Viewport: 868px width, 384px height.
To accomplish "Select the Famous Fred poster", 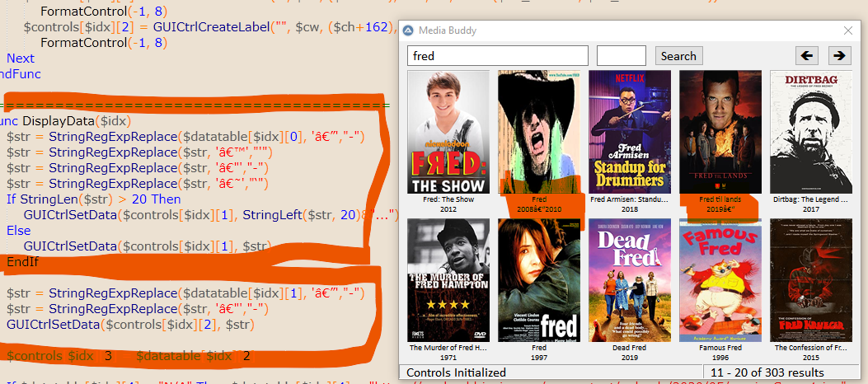I will pos(720,280).
